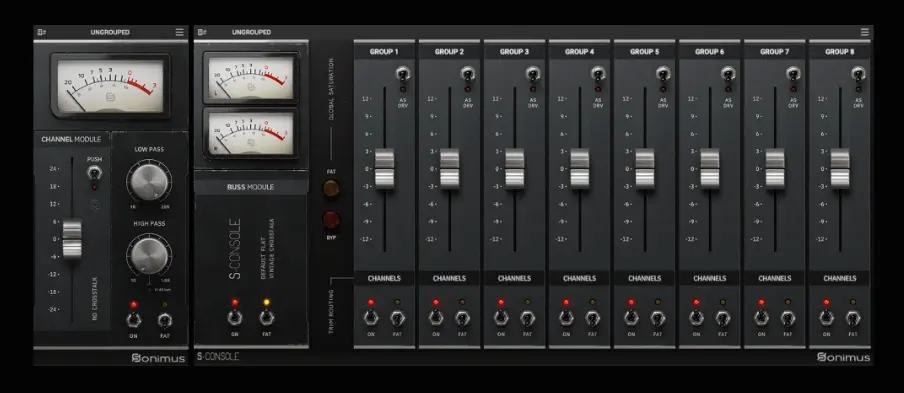This screenshot has width=904, height=393.
Task: Click the group icon left of Channel Module UNGROUPED
Action: click(x=42, y=32)
